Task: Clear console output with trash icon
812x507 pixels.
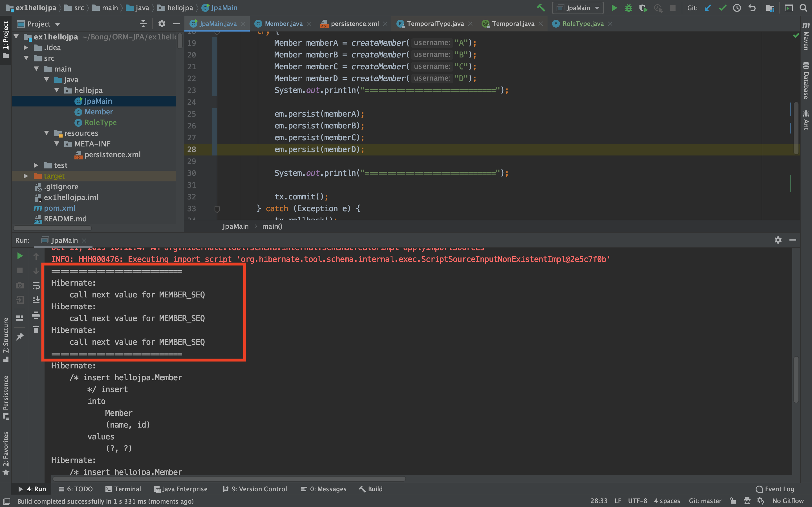Action: point(36,330)
